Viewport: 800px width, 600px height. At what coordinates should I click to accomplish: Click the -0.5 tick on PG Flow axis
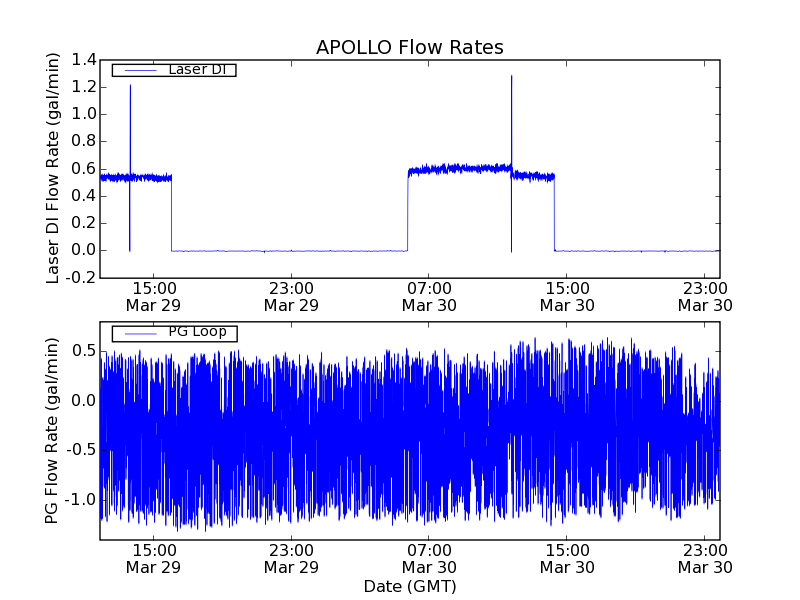[x=81, y=450]
